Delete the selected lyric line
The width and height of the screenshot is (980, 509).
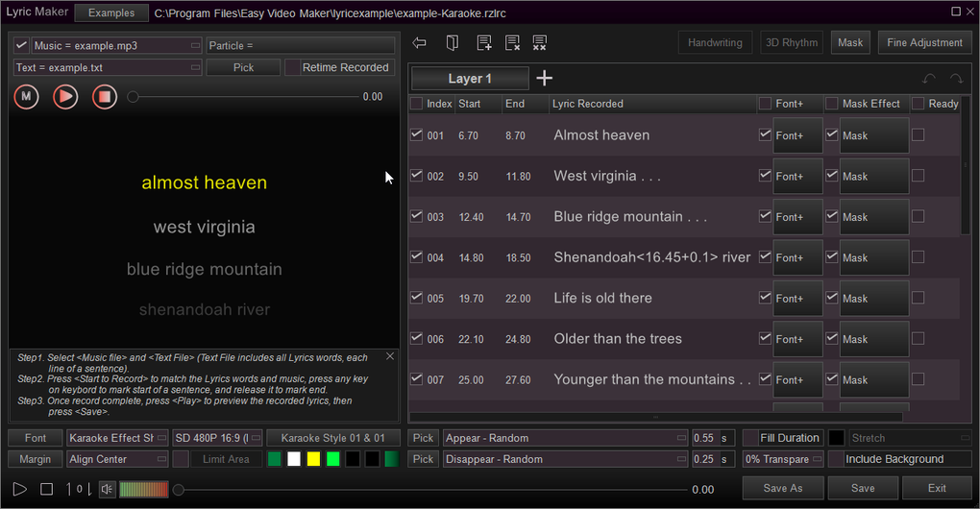pos(512,42)
